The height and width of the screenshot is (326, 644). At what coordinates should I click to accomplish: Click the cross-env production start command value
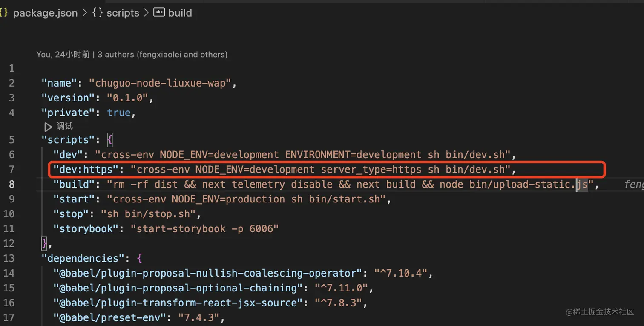pos(246,199)
